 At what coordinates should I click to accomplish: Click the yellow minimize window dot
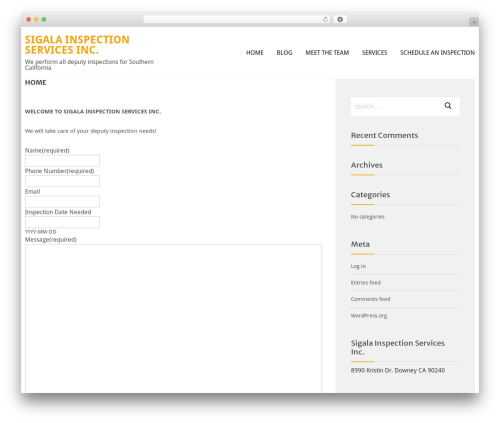pyautogui.click(x=36, y=20)
